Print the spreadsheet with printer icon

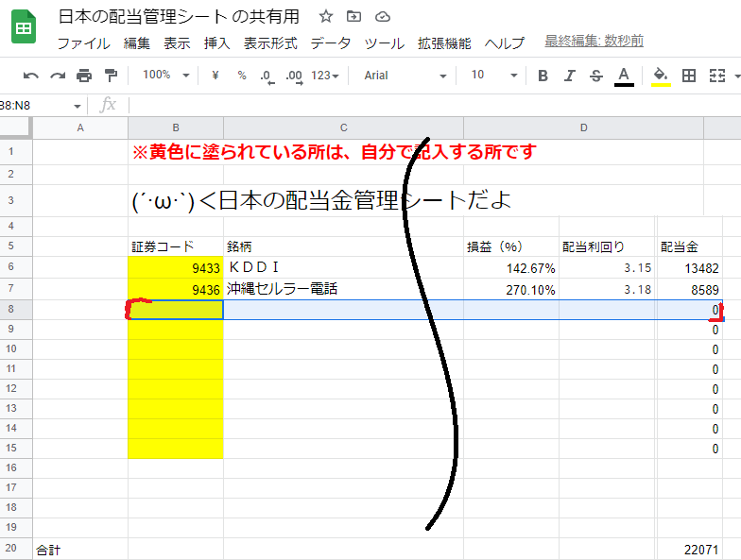84,76
